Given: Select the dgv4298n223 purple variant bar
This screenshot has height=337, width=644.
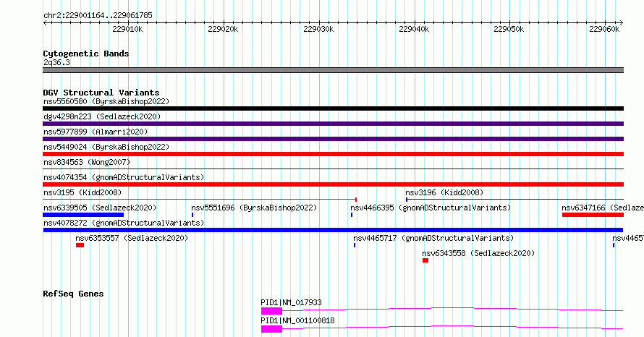Looking at the screenshot, I should pyautogui.click(x=333, y=124).
